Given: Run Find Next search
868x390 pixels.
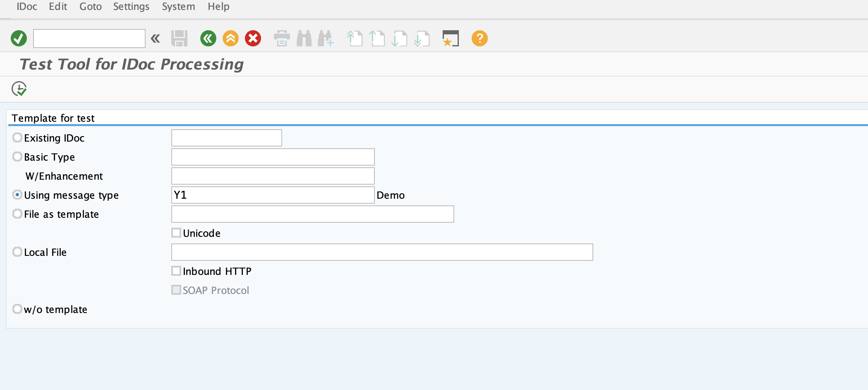Looking at the screenshot, I should pyautogui.click(x=326, y=38).
